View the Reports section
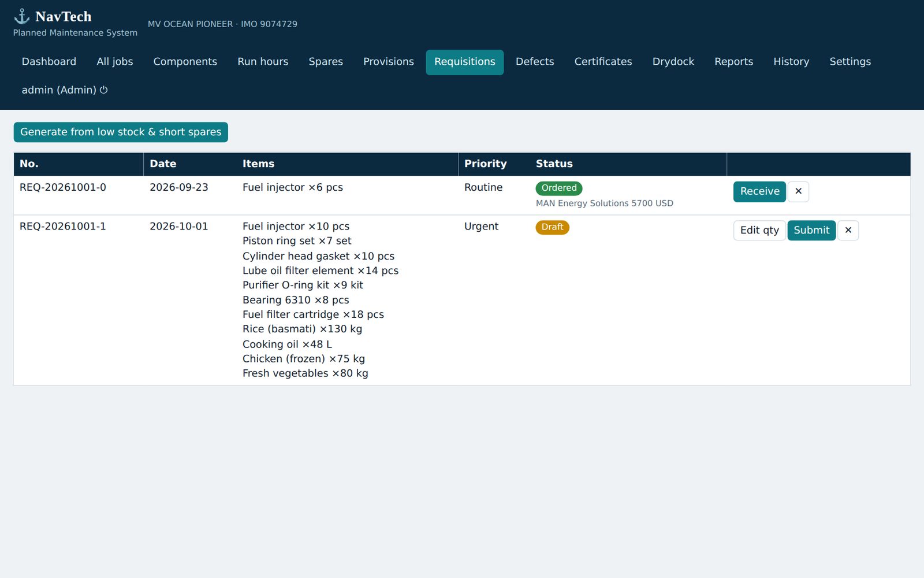Image resolution: width=924 pixels, height=578 pixels. pyautogui.click(x=733, y=62)
